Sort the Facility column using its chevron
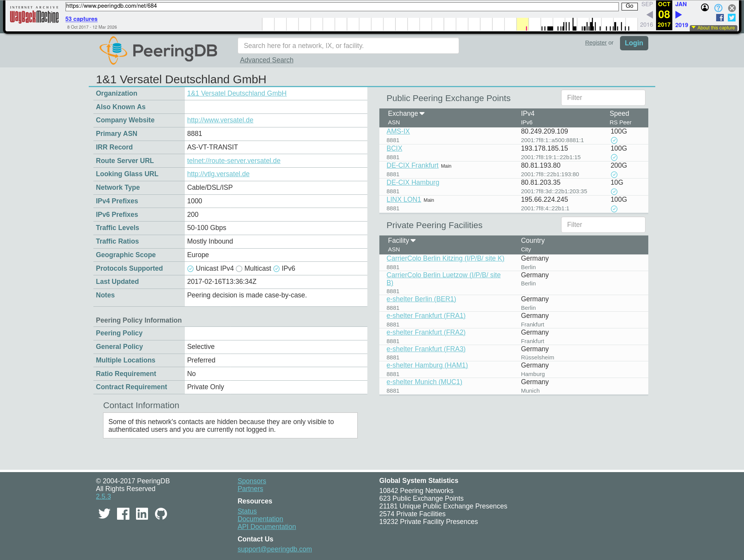 click(x=413, y=240)
